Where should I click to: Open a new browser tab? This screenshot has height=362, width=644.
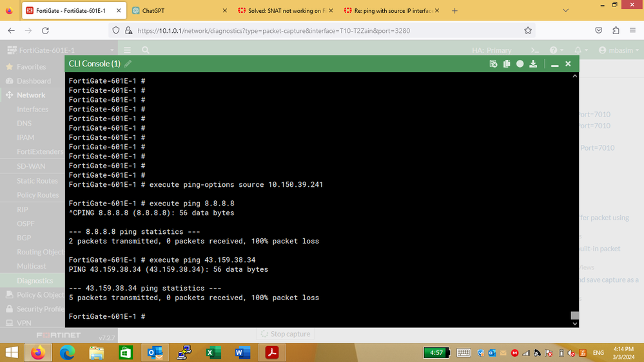point(454,11)
